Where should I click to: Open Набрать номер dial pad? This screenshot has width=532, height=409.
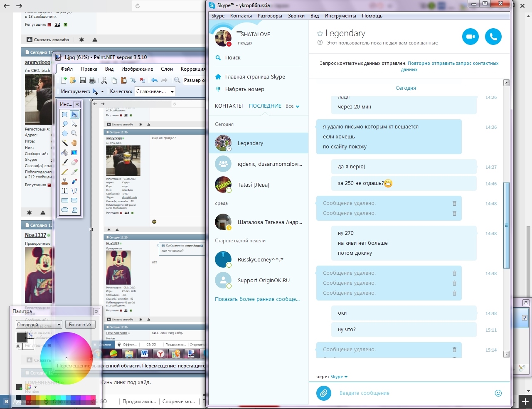240,89
